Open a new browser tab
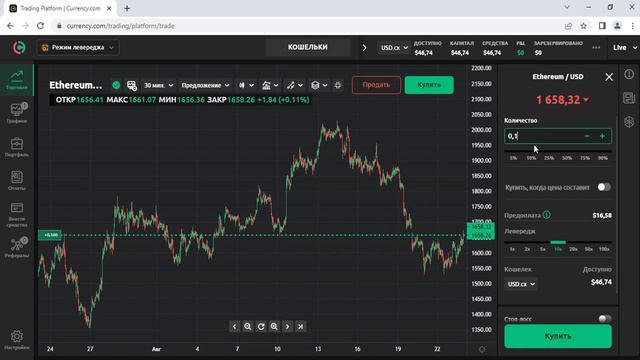 (127, 8)
